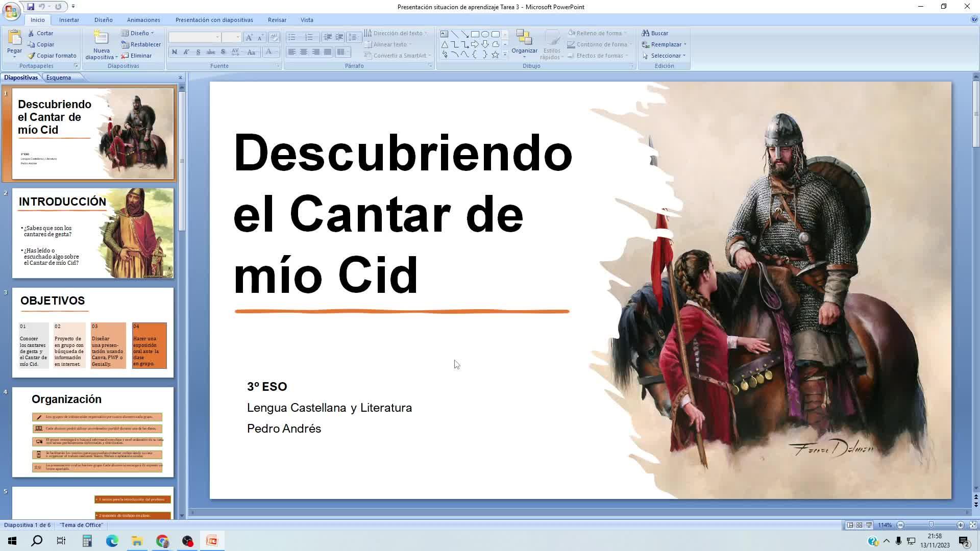Toggle align text right

[315, 52]
